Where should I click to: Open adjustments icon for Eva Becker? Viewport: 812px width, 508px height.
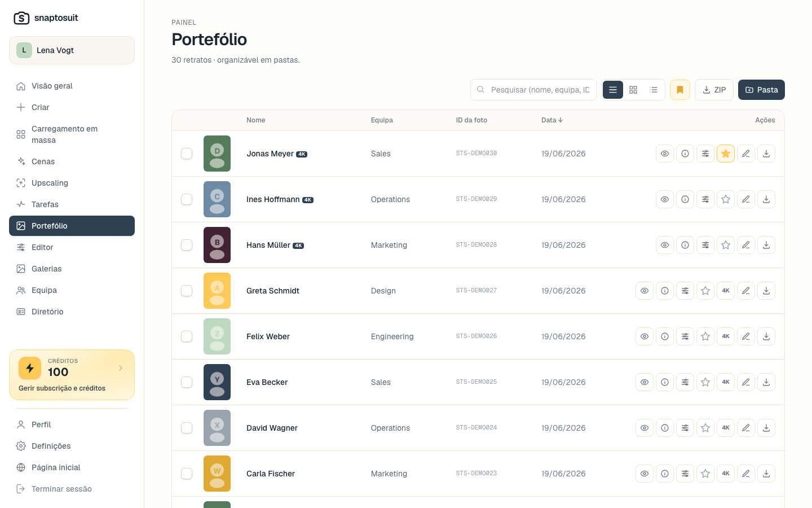pyautogui.click(x=685, y=382)
